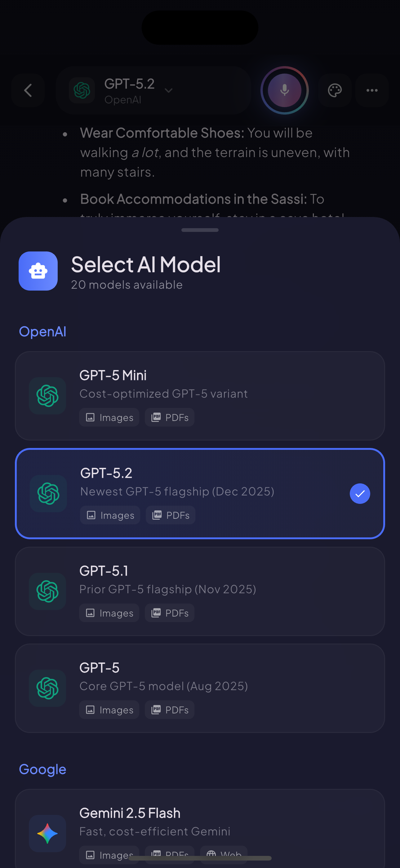Tap the Images badge icon under GPT-5.1
The height and width of the screenshot is (868, 400).
tap(90, 613)
